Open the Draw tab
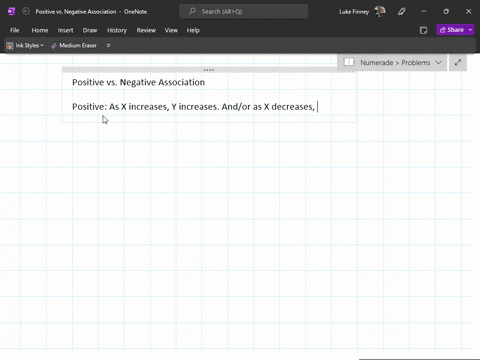This screenshot has height=360, width=480. [x=90, y=30]
